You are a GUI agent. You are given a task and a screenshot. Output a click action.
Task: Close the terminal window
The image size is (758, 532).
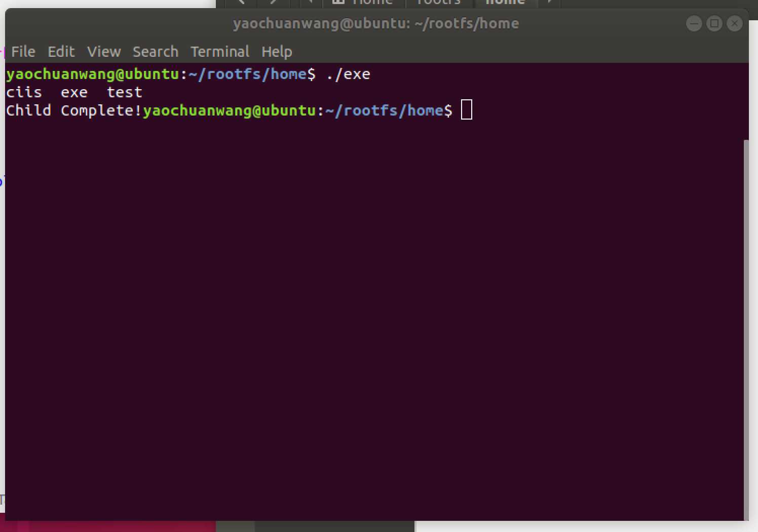[734, 23]
